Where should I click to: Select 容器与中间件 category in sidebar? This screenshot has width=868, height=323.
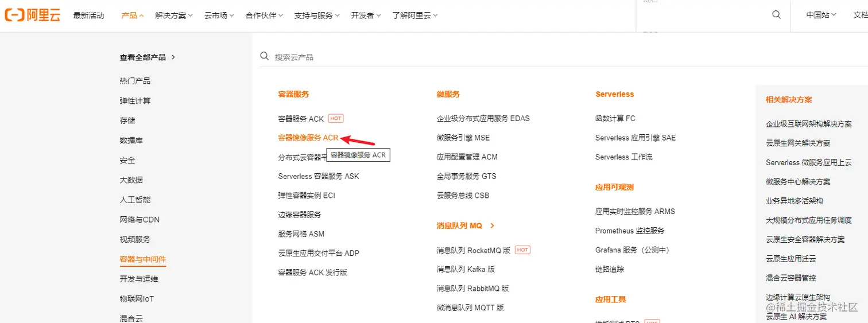[142, 259]
